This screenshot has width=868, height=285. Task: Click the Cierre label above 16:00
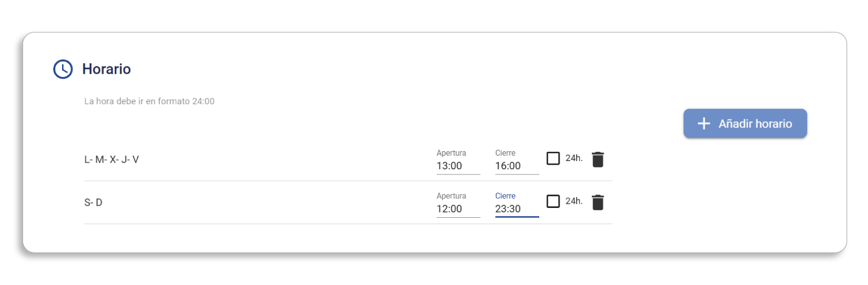point(505,153)
